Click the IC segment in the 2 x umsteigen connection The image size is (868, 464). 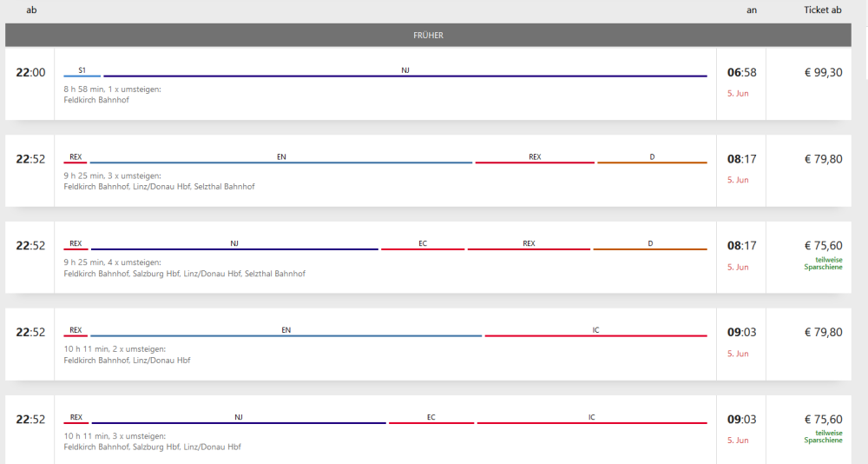tap(595, 335)
